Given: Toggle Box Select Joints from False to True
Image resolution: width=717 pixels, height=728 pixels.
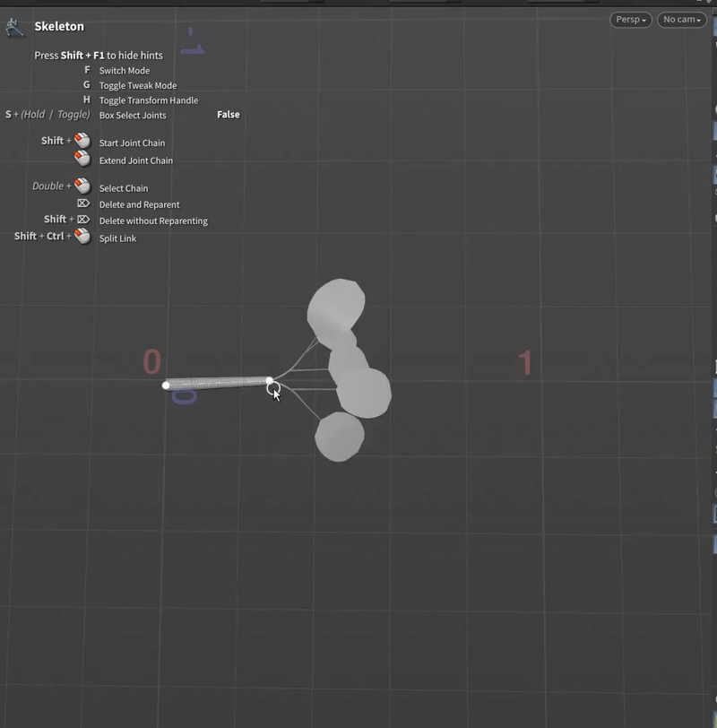Looking at the screenshot, I should (229, 115).
